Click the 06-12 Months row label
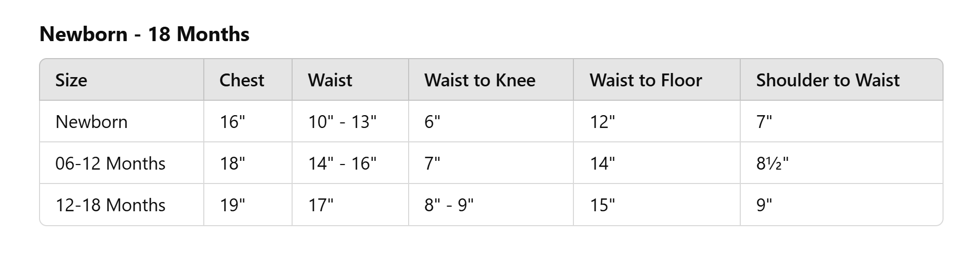Screen dimensions: 980x257 [x=110, y=163]
